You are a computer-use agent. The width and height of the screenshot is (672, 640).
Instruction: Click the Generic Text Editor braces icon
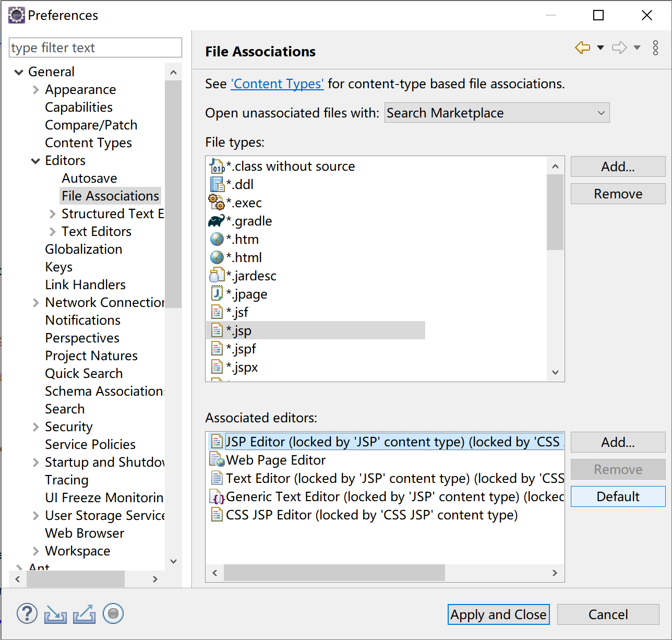click(217, 496)
